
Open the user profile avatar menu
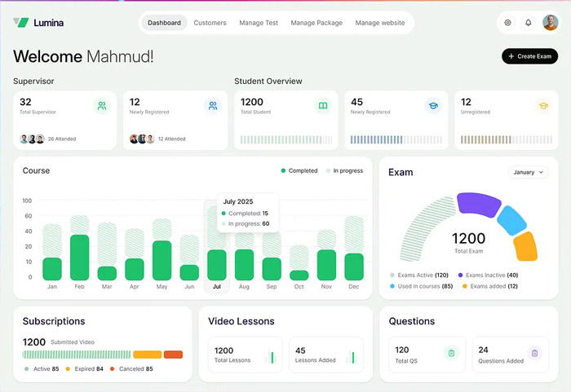(550, 23)
